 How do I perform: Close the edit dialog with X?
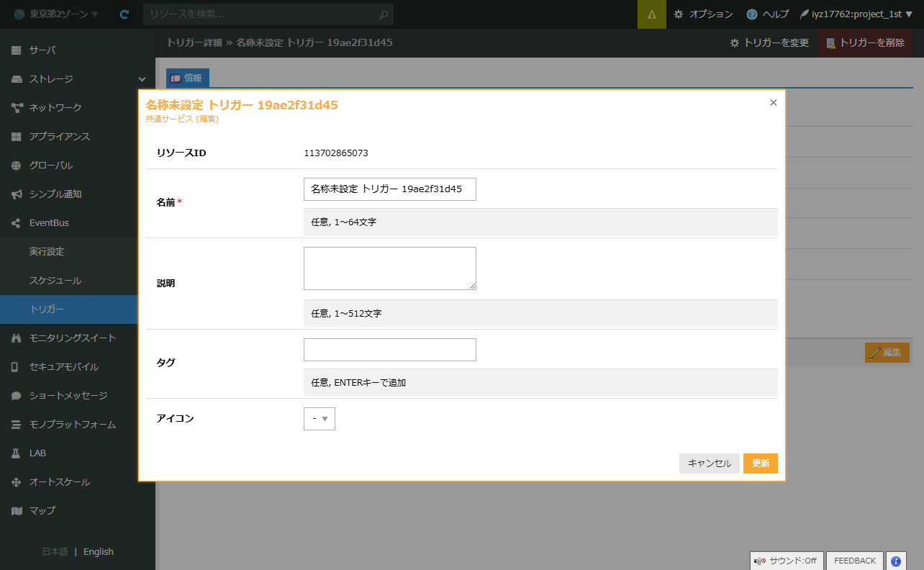[773, 103]
